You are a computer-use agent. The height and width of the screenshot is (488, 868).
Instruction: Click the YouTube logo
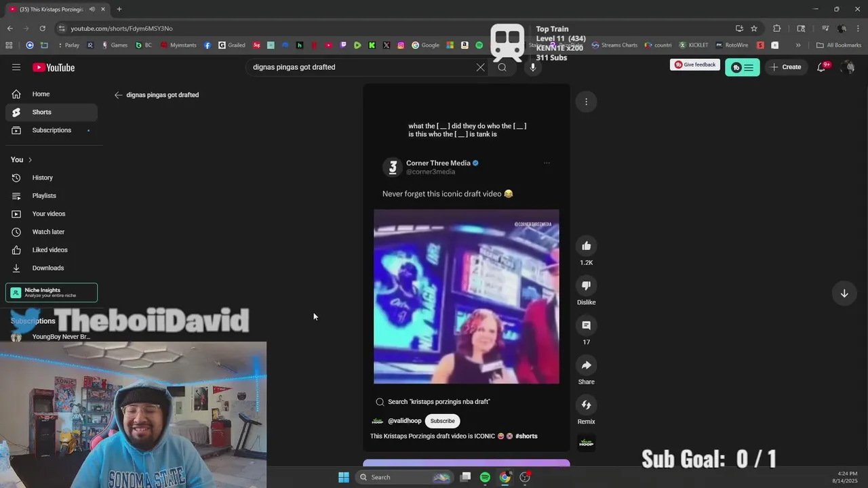[x=54, y=67]
